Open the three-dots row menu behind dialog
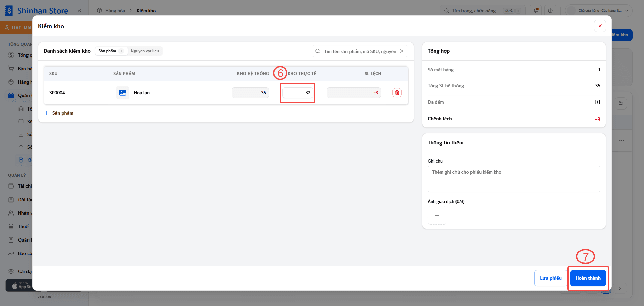Image resolution: width=644 pixels, height=306 pixels. click(x=622, y=140)
